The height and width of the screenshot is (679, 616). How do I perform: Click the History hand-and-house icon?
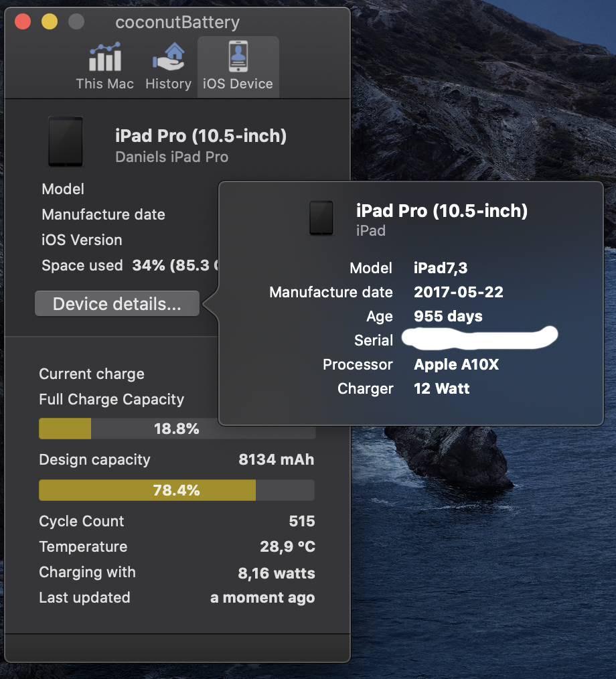tap(168, 57)
